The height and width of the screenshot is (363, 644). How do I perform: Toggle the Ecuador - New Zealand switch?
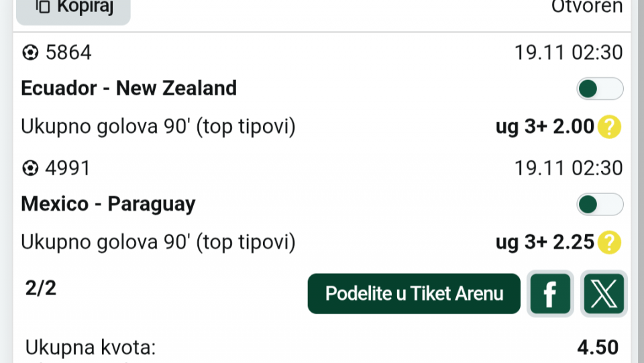click(x=600, y=89)
